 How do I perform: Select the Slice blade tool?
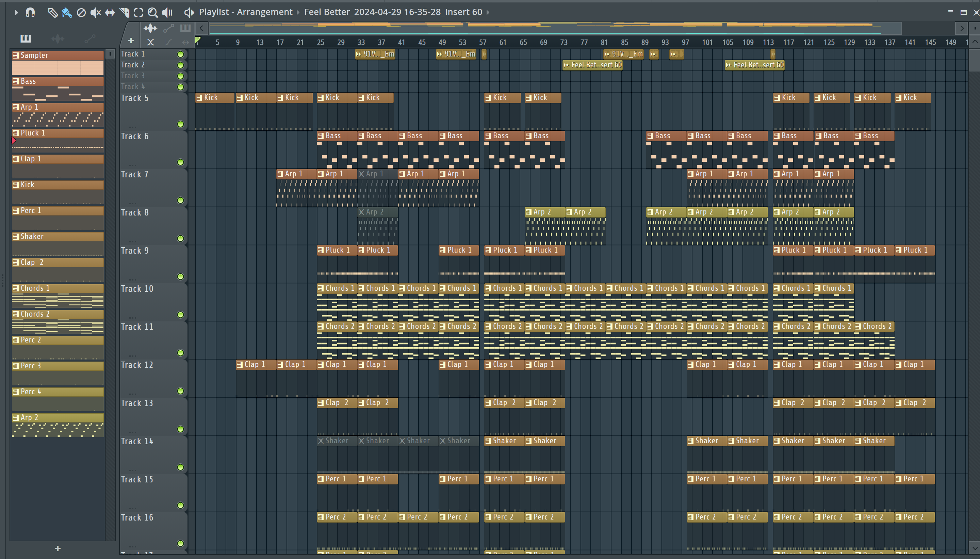pos(124,13)
